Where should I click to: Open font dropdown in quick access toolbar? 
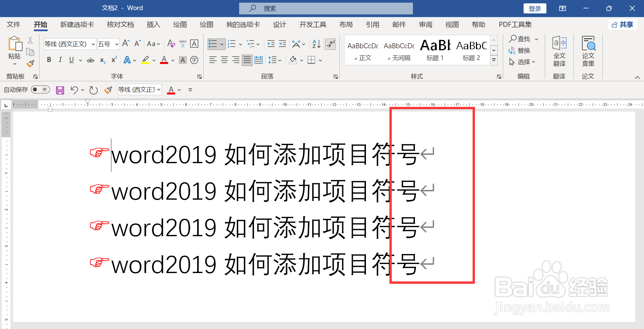(159, 90)
